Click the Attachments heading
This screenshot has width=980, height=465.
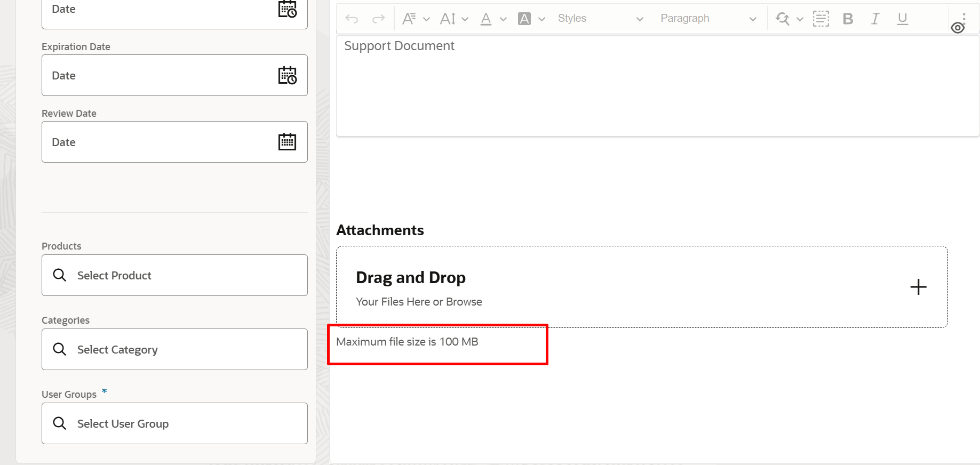coord(380,230)
